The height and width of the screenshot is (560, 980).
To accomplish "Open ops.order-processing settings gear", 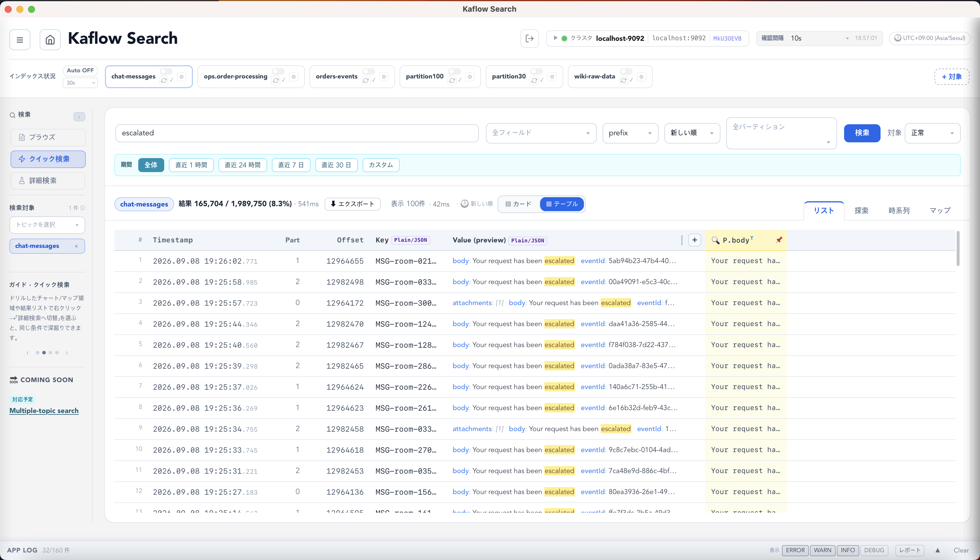I will 294,77.
